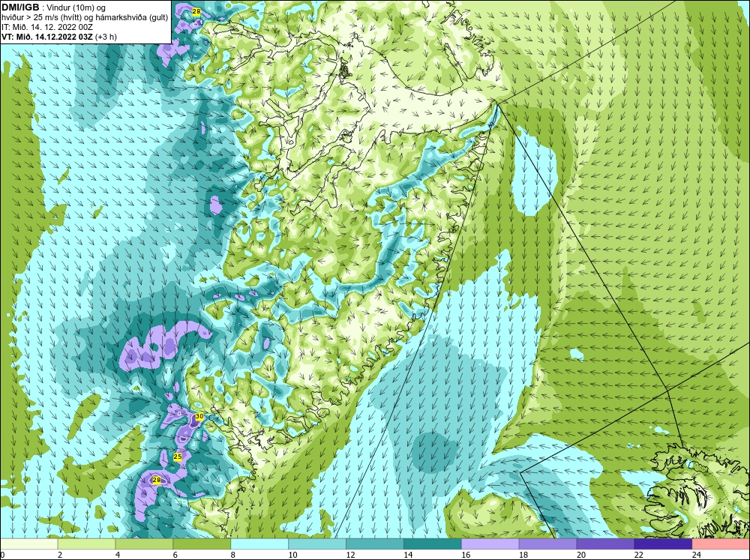Viewport: 750px width, 560px height.
Task: Click the light green segment between 2 and 4
Action: (x=86, y=544)
